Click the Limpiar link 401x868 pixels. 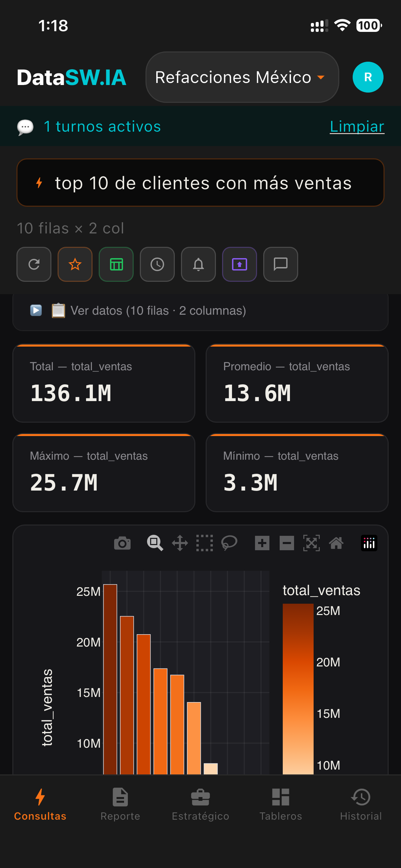click(357, 126)
